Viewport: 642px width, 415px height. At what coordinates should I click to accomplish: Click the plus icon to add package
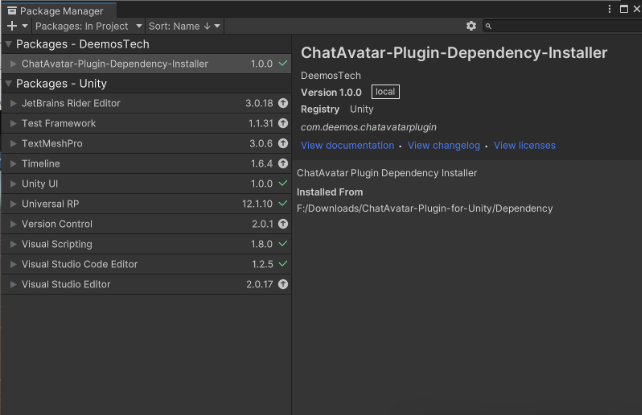(x=12, y=26)
